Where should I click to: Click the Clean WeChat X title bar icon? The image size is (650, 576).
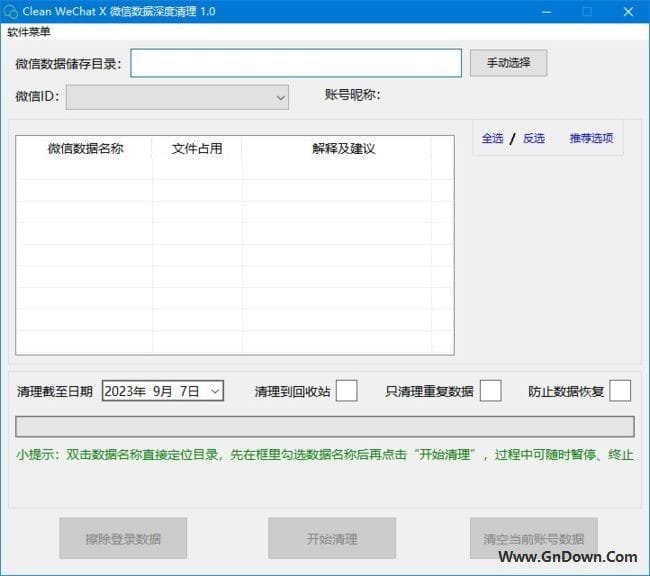tap(10, 11)
